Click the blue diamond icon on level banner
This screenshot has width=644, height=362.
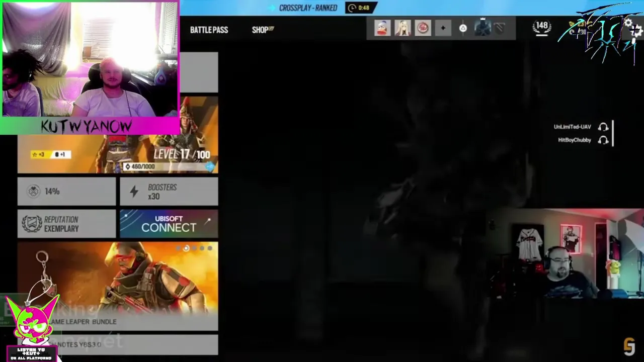210,166
